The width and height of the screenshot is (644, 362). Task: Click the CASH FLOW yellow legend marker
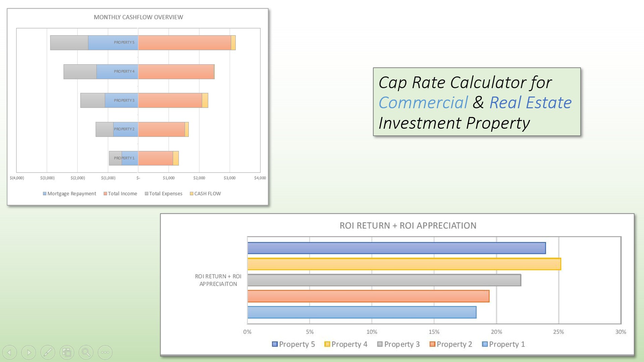pyautogui.click(x=191, y=193)
